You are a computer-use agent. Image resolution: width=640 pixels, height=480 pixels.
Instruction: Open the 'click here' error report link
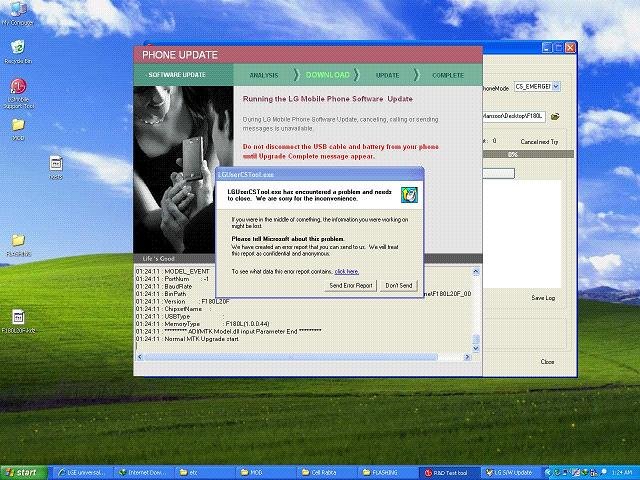pos(347,271)
